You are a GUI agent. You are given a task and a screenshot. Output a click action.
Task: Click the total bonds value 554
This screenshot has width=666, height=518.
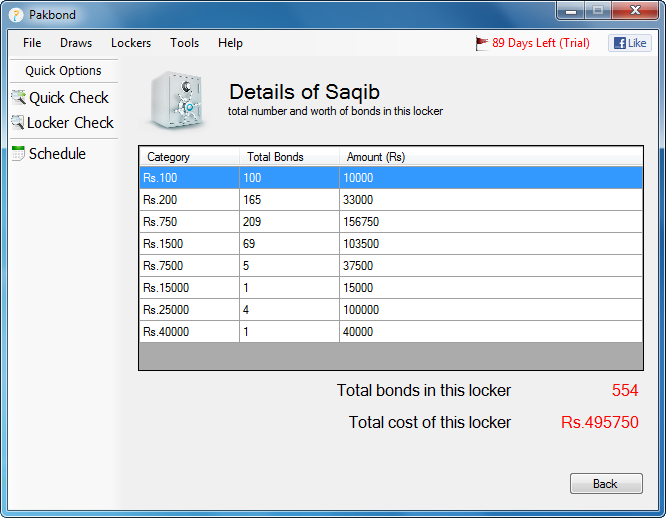(625, 390)
